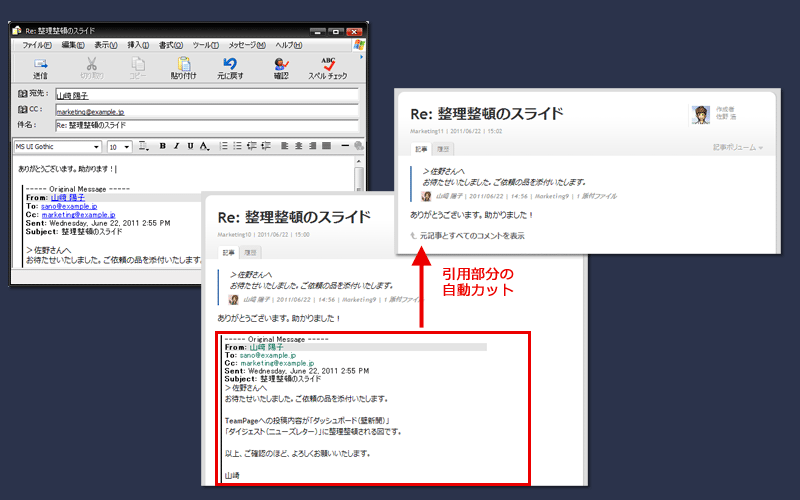Click the sano@example.jp link in the email body
800x500 pixels.
69,206
